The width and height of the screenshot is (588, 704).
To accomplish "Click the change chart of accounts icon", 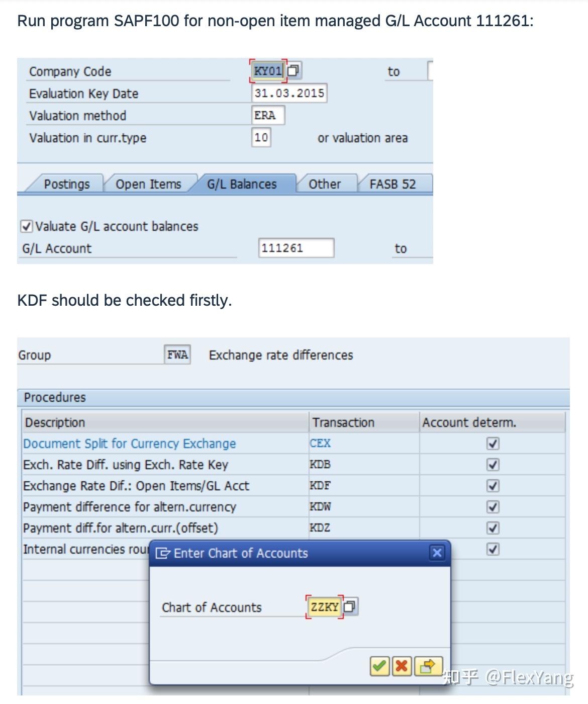I will click(x=428, y=666).
